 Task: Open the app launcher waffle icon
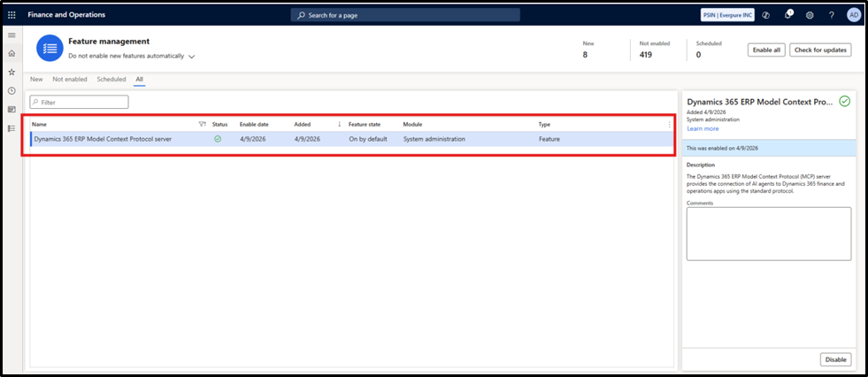(12, 15)
